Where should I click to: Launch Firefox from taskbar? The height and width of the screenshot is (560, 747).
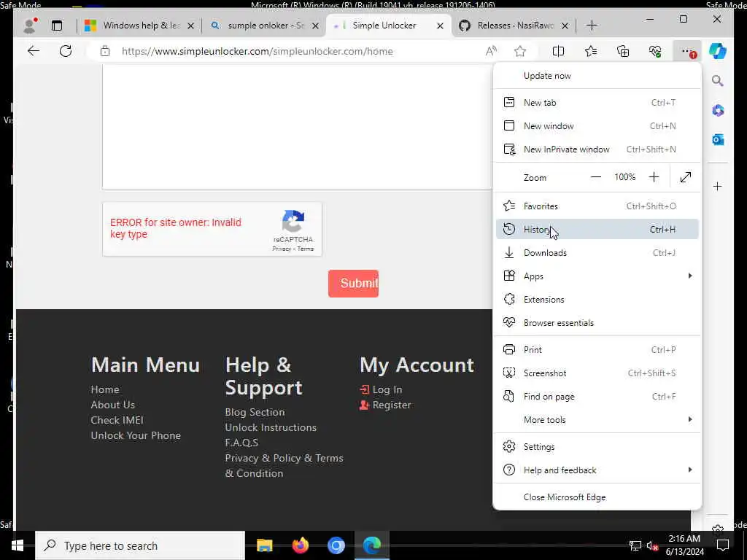[x=300, y=545]
